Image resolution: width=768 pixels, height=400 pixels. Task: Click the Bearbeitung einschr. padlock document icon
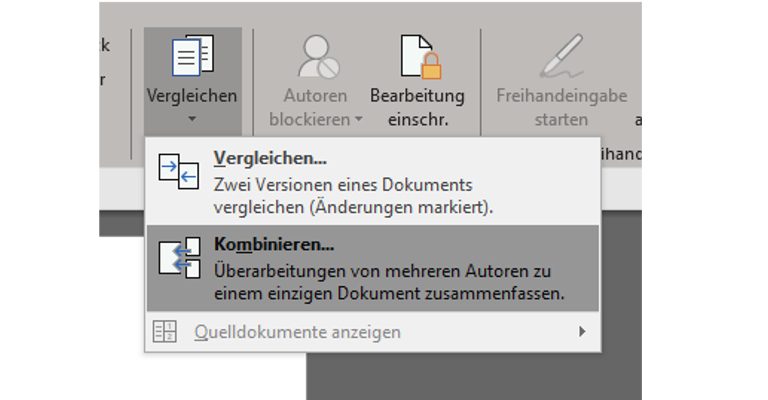[417, 57]
